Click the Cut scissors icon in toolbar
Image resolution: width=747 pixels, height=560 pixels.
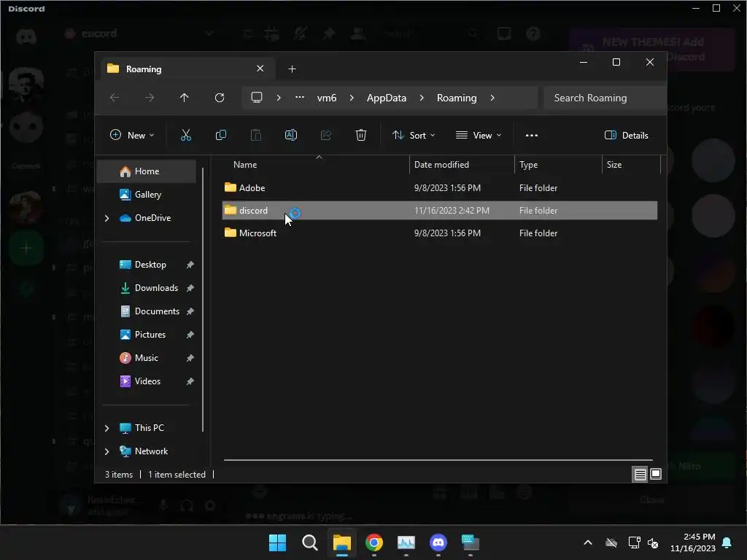(186, 135)
